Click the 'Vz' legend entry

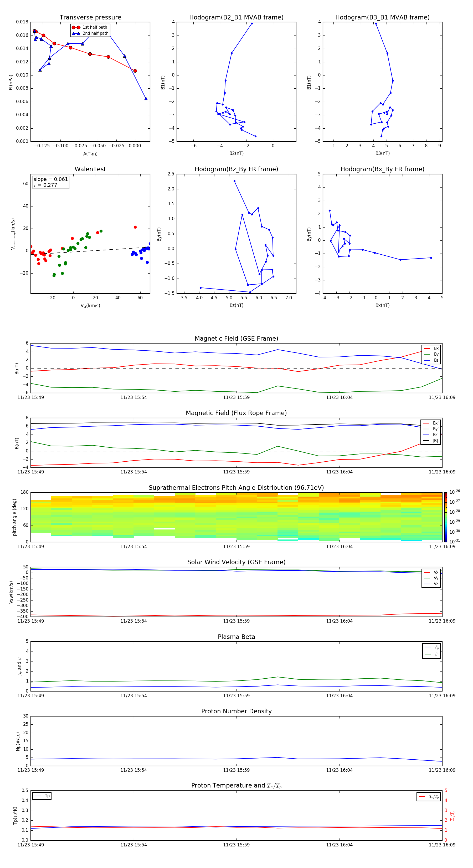coord(431,584)
